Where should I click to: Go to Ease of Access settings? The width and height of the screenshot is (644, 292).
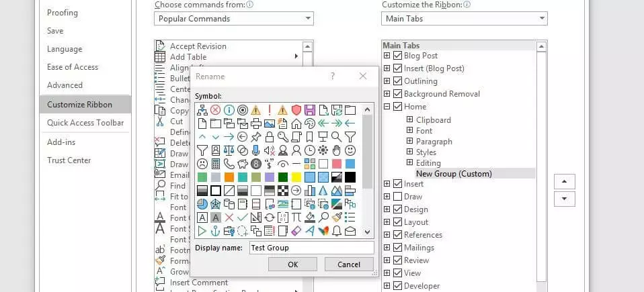click(x=73, y=67)
